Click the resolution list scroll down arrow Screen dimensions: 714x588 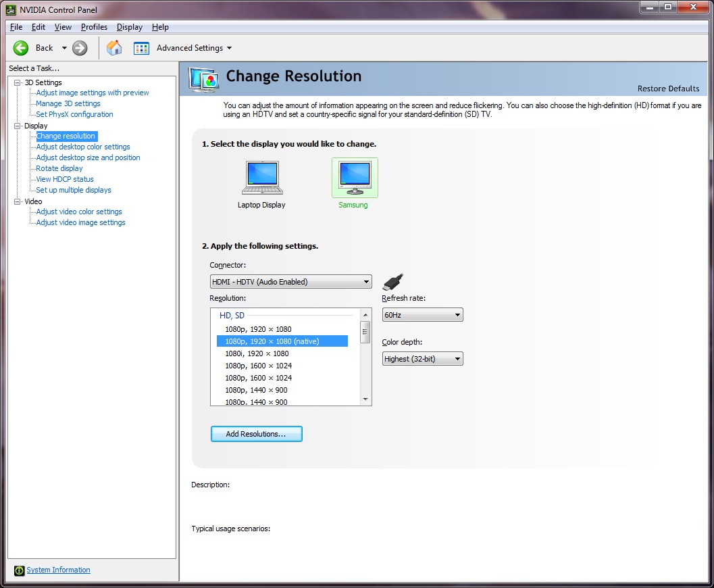[365, 399]
